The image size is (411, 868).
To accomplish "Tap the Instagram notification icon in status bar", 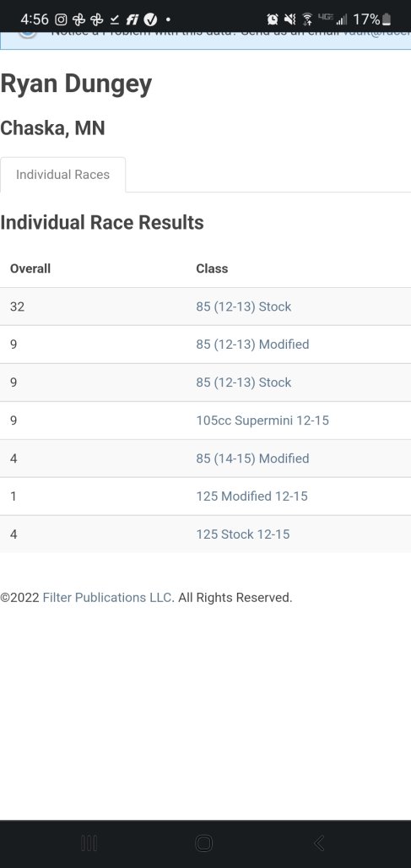I will [x=62, y=20].
